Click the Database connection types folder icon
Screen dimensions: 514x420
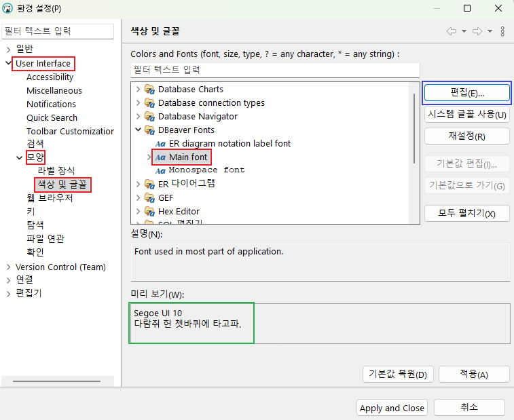[149, 103]
